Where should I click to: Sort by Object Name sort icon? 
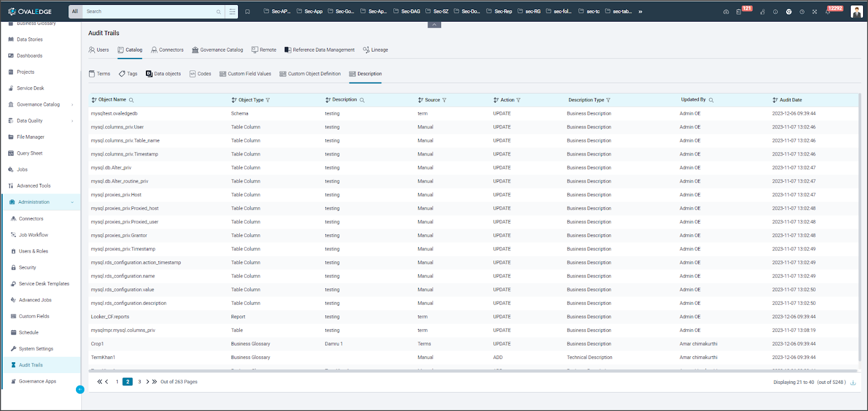click(94, 100)
